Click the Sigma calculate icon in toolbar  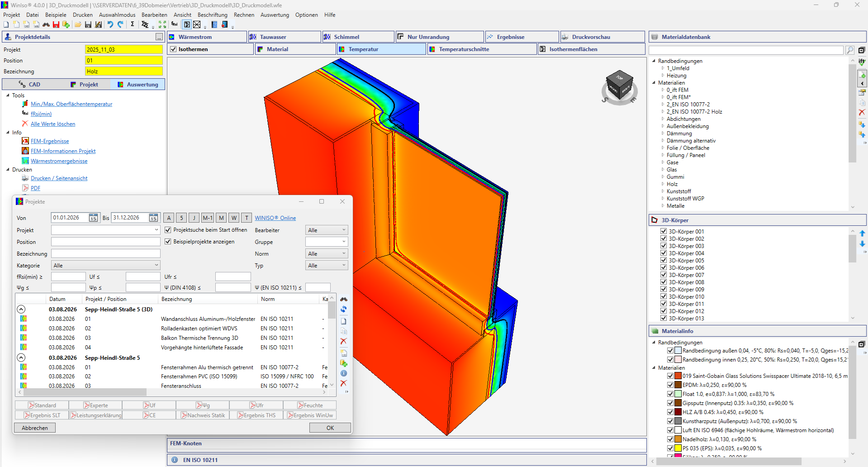(132, 24)
